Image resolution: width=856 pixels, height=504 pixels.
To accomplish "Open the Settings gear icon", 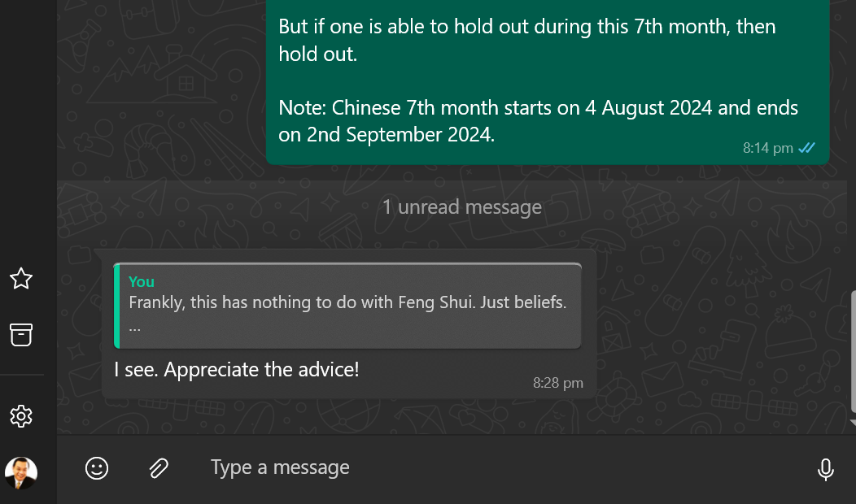I will [21, 417].
